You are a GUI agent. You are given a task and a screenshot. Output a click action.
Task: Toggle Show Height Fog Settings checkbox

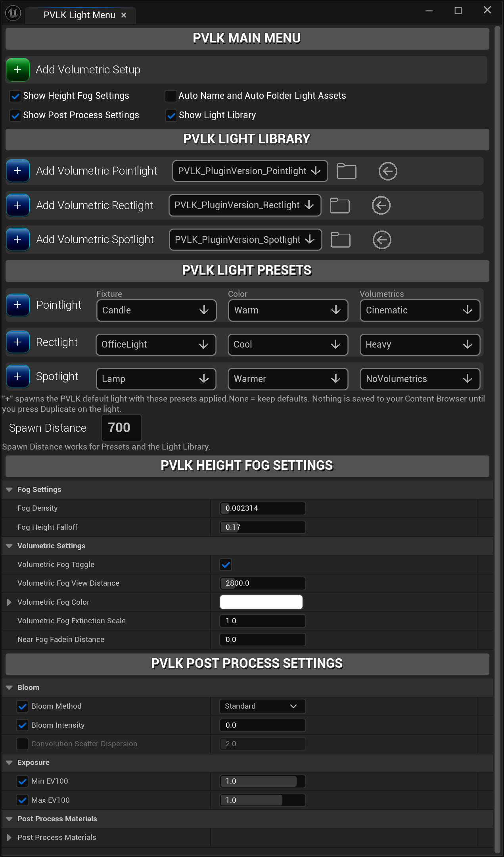[x=15, y=96]
